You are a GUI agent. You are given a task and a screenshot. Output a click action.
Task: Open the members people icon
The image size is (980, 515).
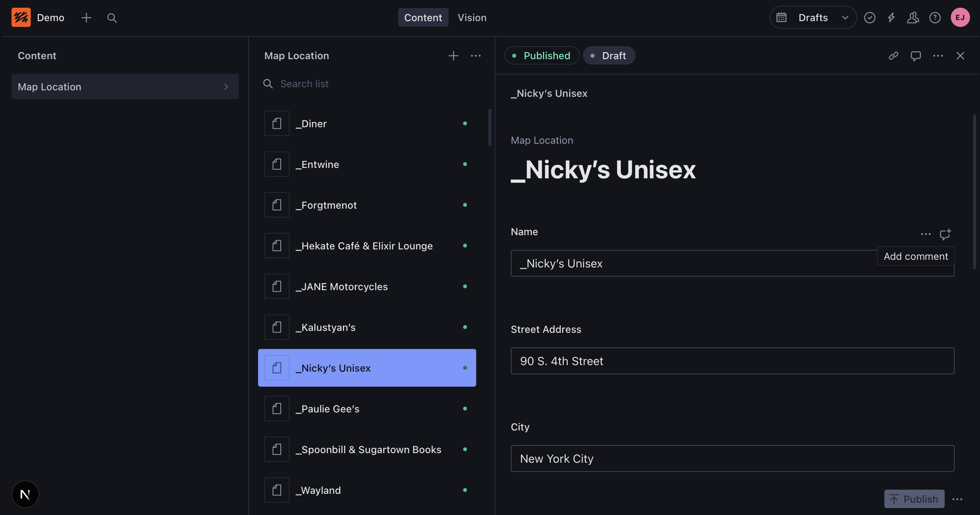(x=913, y=18)
